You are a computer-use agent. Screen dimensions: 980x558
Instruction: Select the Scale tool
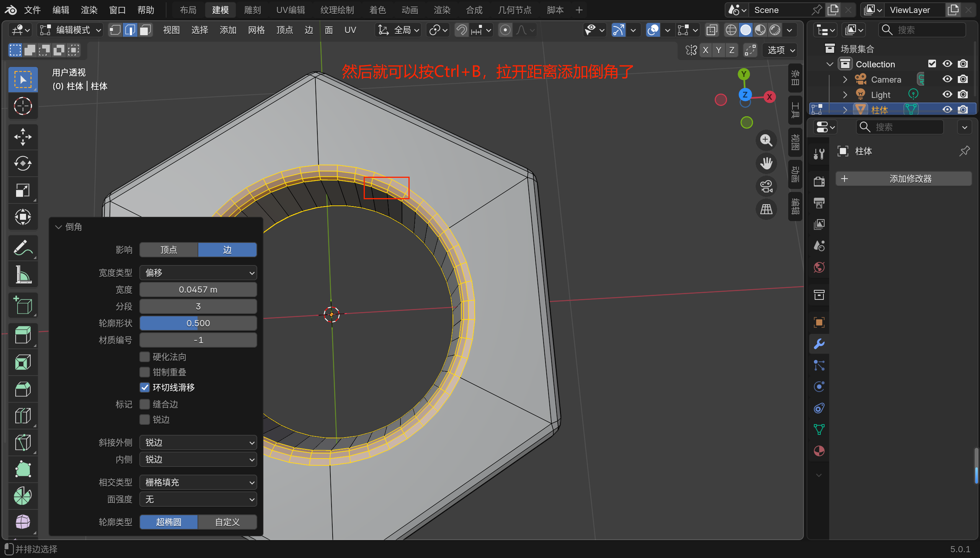click(23, 190)
